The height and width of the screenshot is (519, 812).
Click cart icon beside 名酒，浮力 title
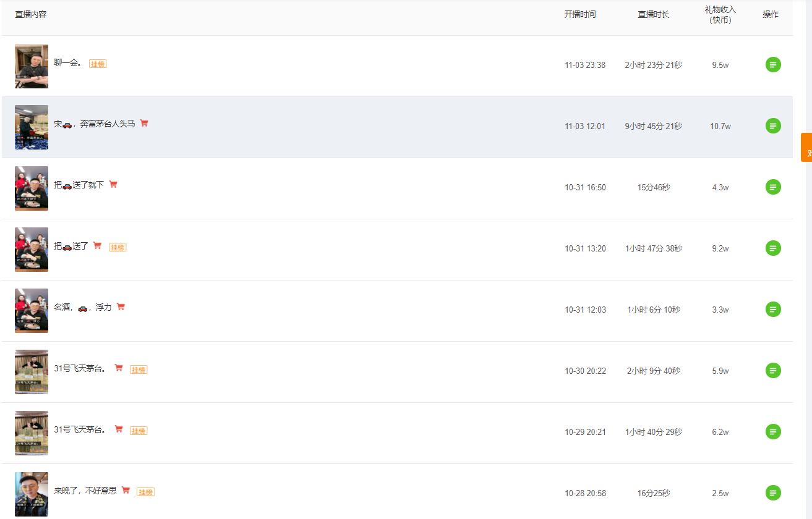click(121, 306)
